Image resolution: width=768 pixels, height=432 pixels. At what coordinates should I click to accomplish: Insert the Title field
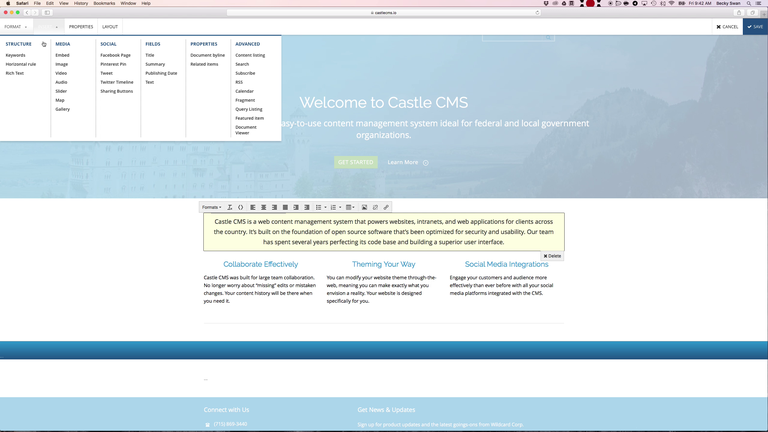(149, 55)
